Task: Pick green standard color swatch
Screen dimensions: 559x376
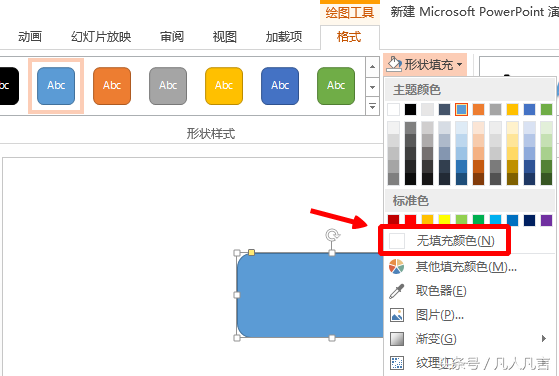Action: pos(478,220)
